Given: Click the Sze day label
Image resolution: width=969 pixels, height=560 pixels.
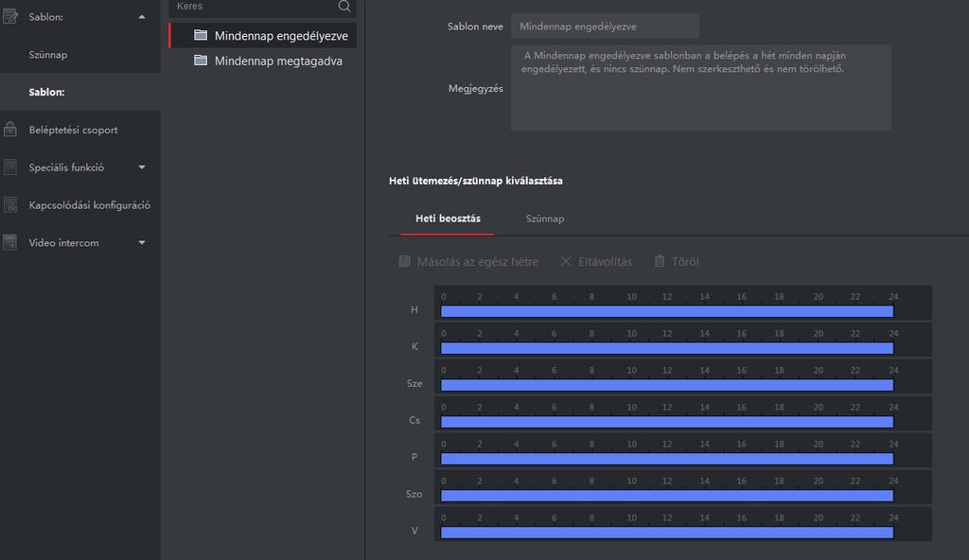Looking at the screenshot, I should (414, 383).
